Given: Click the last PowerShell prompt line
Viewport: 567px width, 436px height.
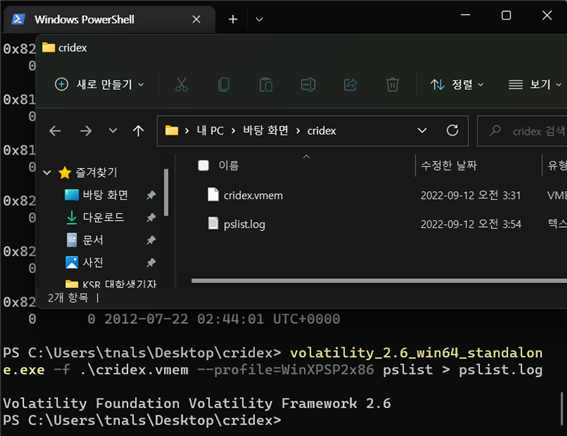Looking at the screenshot, I should click(x=142, y=420).
